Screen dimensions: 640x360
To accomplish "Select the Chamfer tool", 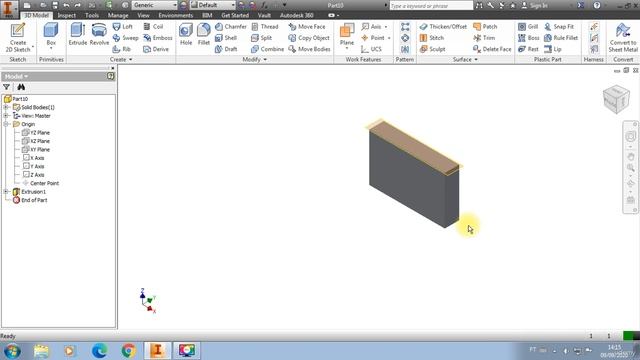I will tap(231, 27).
